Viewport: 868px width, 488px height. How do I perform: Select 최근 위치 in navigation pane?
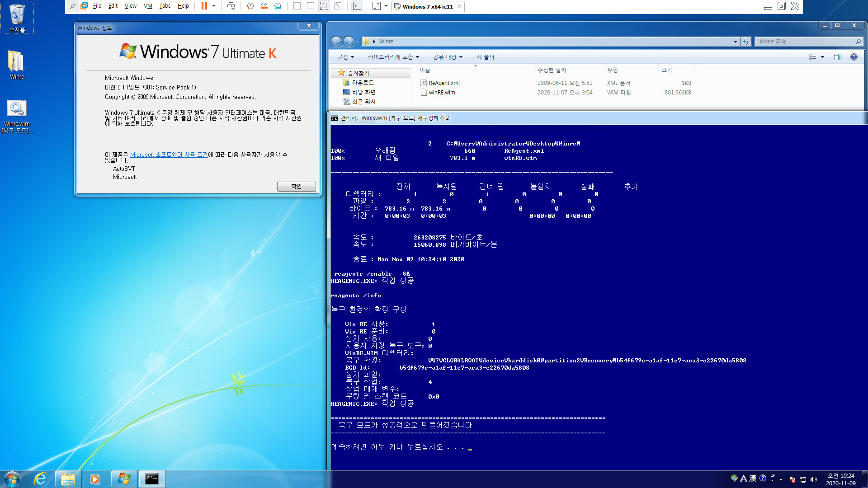pyautogui.click(x=363, y=102)
